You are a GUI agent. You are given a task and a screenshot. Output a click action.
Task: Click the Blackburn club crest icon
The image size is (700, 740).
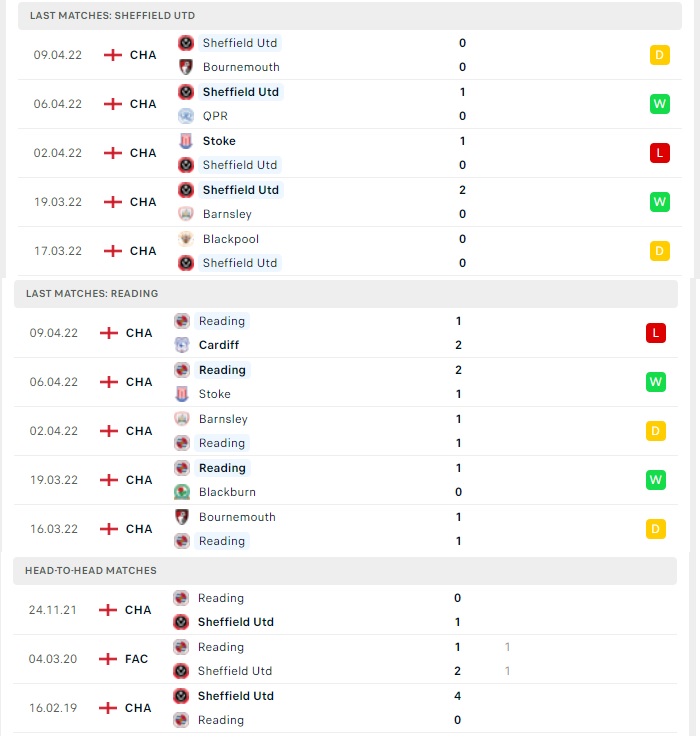pos(182,492)
